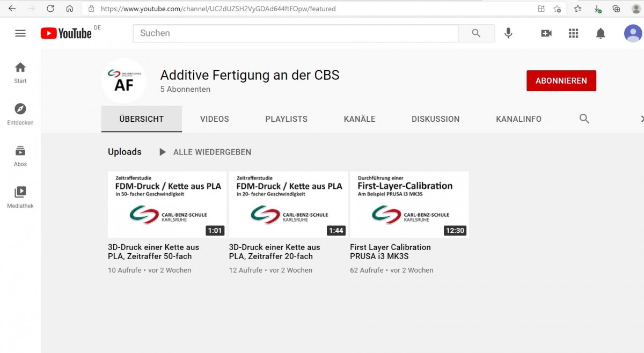Open the YouTube hamburger guide menu
Screen dimensions: 644x353
click(20, 33)
